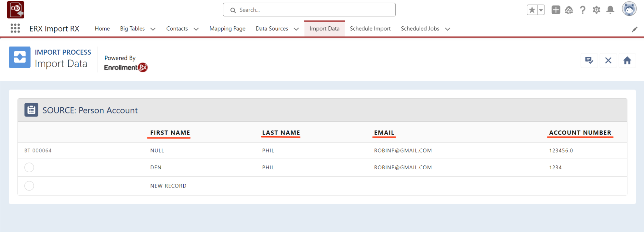Open the setup gear icon
The height and width of the screenshot is (232, 644).
[596, 10]
